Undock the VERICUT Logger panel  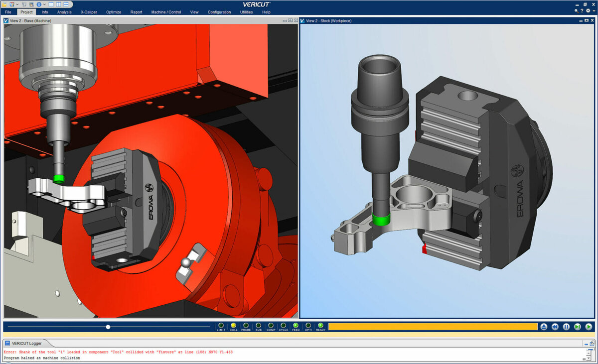pyautogui.click(x=592, y=344)
